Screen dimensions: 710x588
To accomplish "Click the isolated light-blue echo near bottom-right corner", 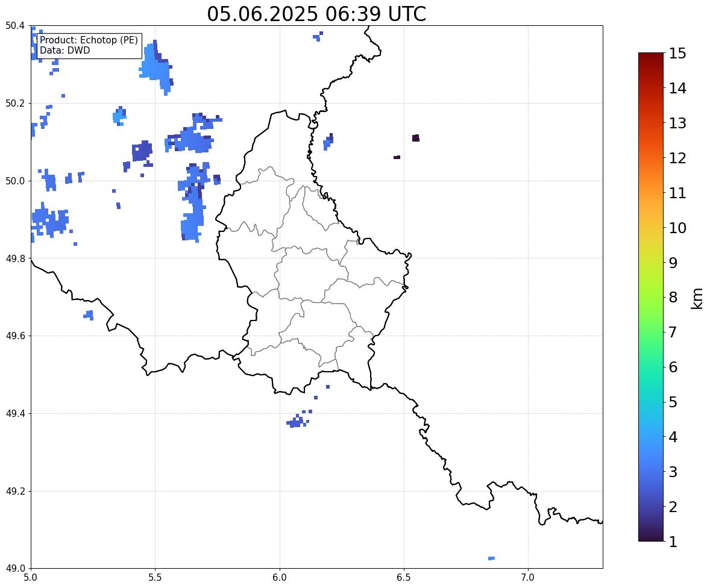I will (491, 558).
